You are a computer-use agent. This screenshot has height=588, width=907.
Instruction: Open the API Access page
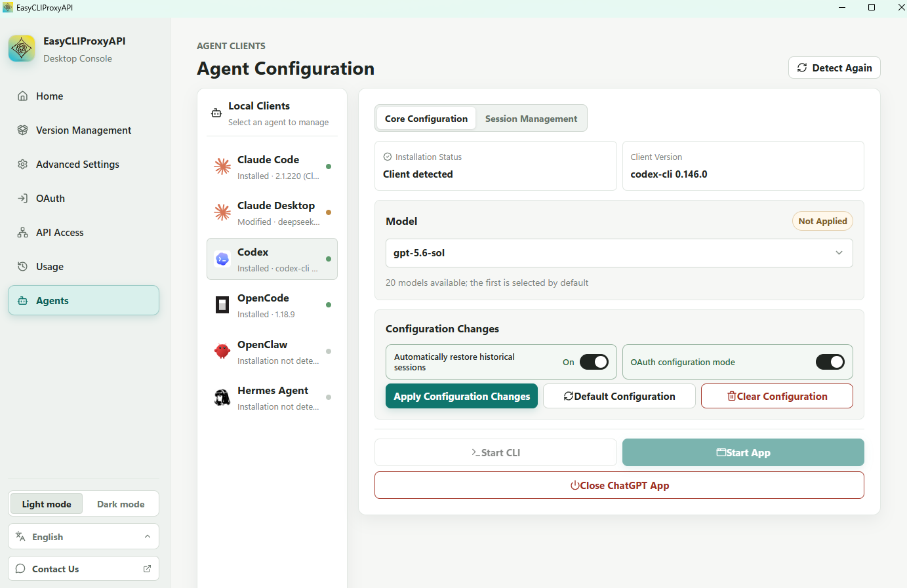point(83,232)
